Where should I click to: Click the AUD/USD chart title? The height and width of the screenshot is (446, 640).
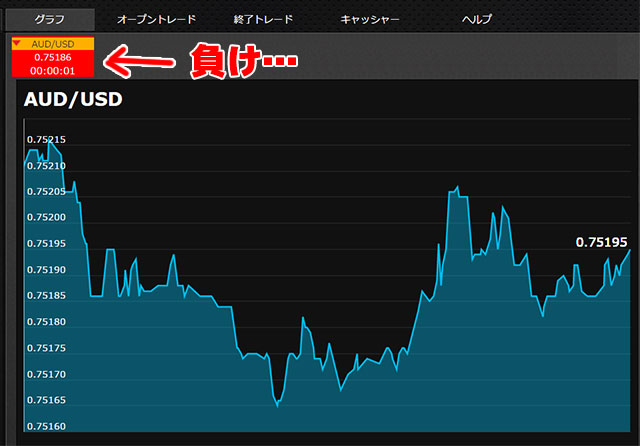click(73, 99)
